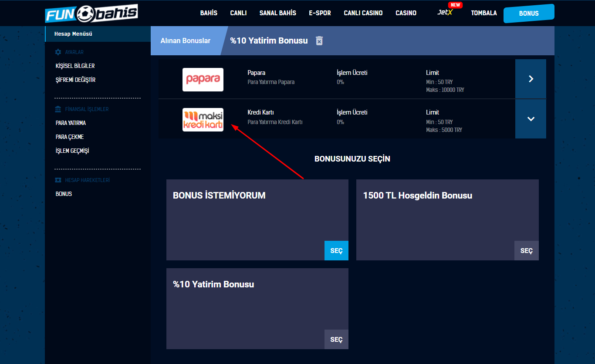Click the Papara payment logo
This screenshot has height=364, width=595.
click(x=203, y=80)
